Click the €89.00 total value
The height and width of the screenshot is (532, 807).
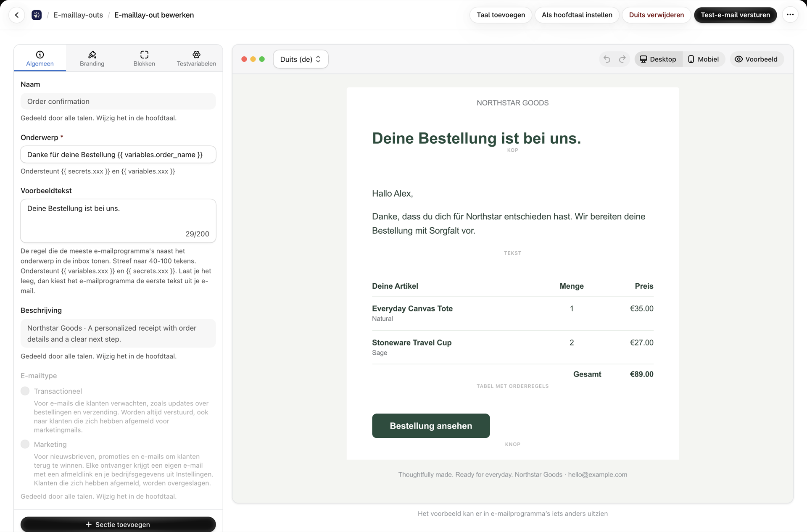(641, 374)
